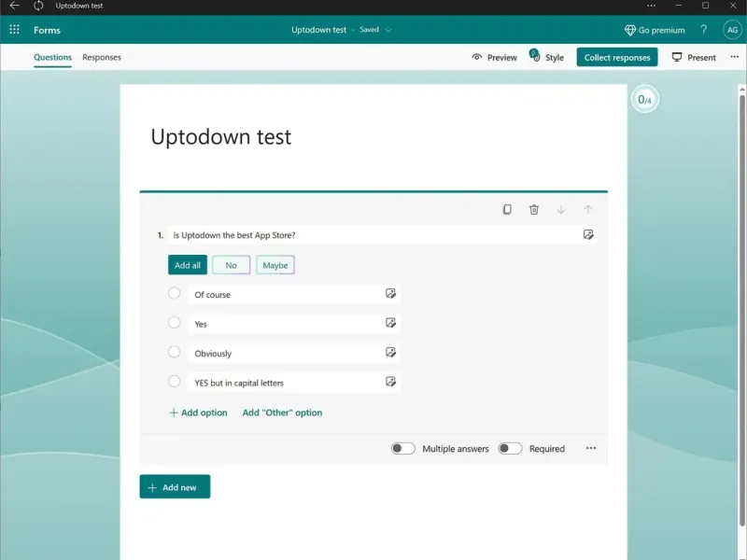This screenshot has height=560, width=747.
Task: Insert image for 'Yes' option
Action: pyautogui.click(x=390, y=323)
